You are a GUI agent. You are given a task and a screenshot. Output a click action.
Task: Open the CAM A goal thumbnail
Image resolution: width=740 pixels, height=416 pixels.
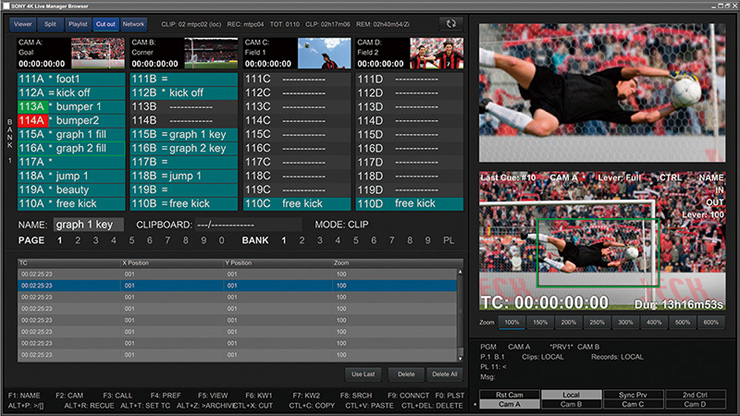click(98, 52)
